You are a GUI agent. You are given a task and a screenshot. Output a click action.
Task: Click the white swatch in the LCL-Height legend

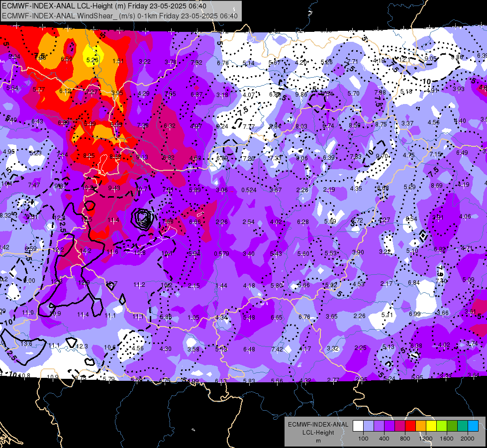click(x=358, y=426)
